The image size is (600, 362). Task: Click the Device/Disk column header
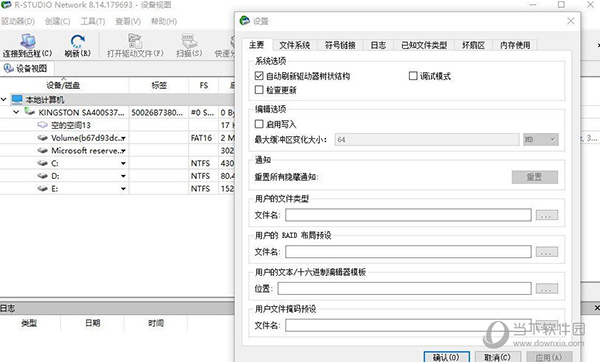tap(64, 85)
